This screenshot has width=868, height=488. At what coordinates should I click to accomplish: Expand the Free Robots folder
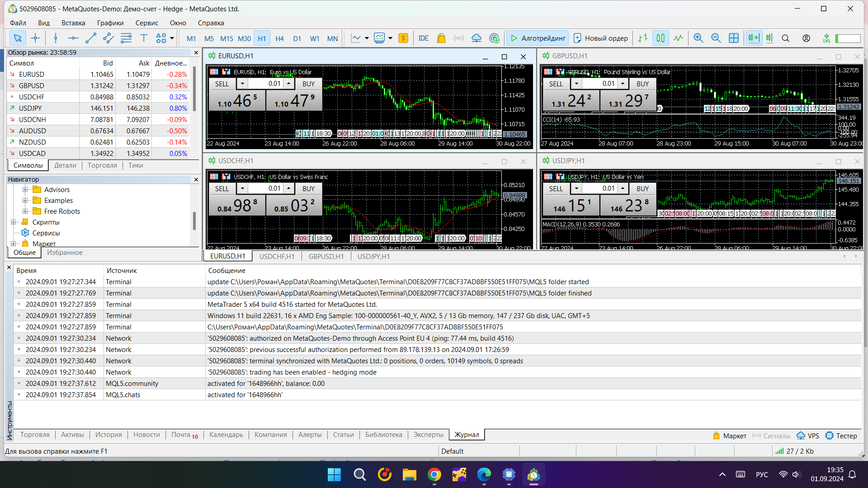(x=25, y=211)
